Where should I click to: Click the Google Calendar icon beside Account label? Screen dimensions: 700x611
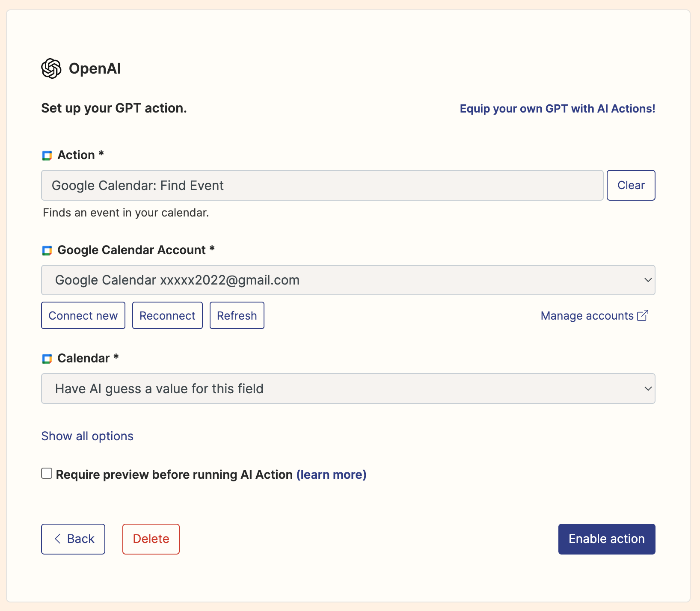pos(47,251)
